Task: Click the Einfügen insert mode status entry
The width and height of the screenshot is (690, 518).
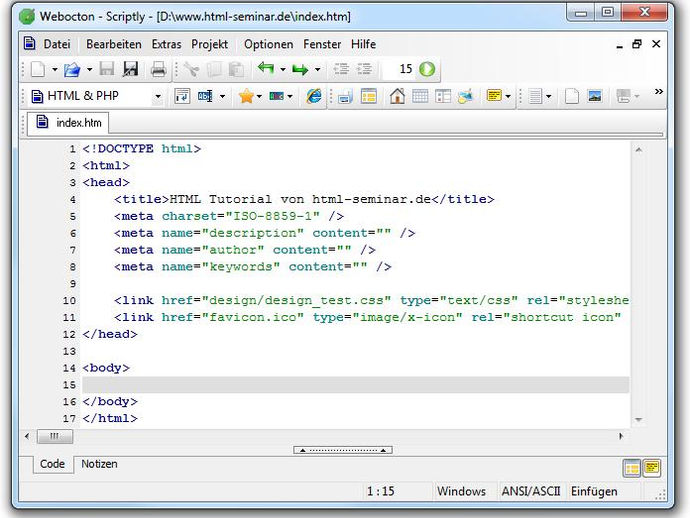Action: click(594, 491)
